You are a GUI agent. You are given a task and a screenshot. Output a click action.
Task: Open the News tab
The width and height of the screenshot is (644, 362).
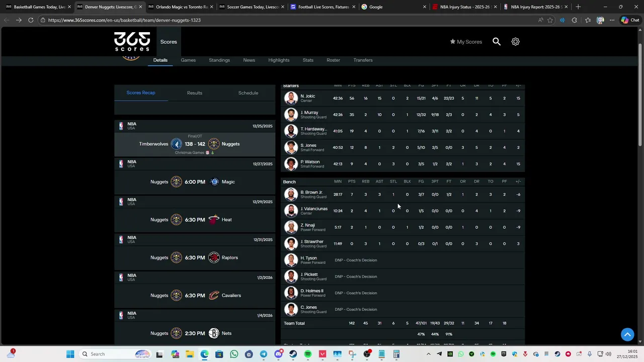pyautogui.click(x=249, y=60)
